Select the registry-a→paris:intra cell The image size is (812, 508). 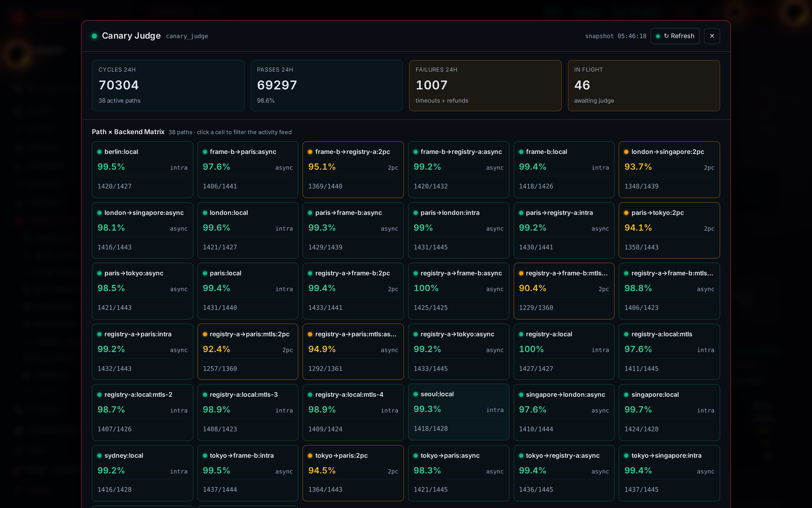[x=143, y=352]
